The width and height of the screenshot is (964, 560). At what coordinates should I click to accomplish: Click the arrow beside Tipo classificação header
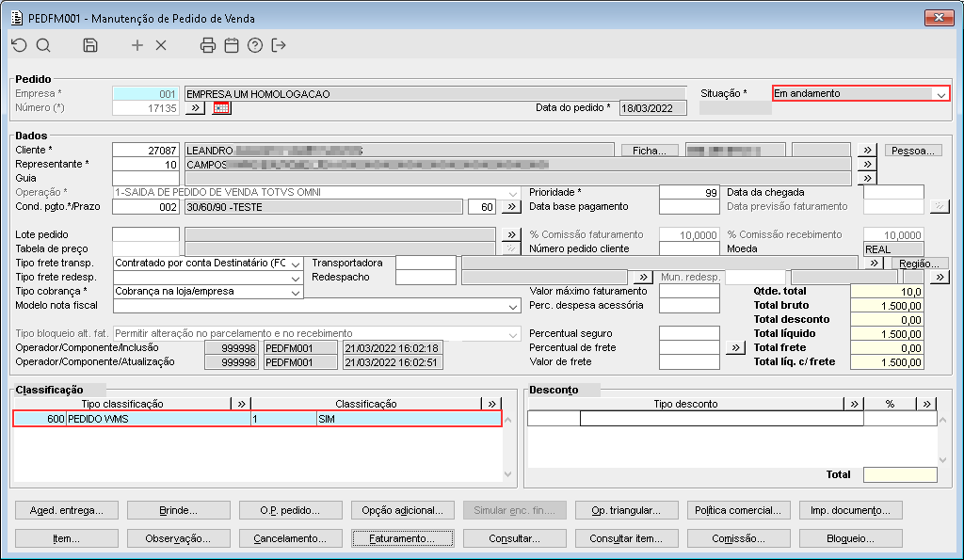point(241,404)
